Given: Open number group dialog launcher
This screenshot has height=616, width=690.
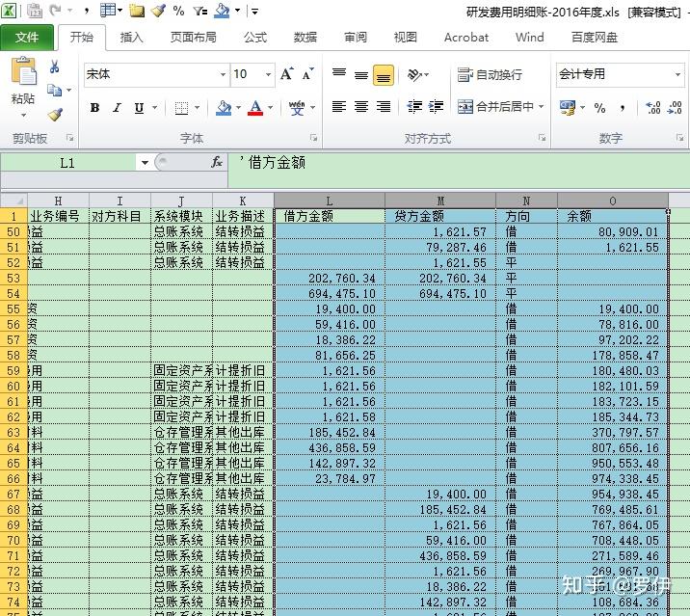Looking at the screenshot, I should coord(679,138).
